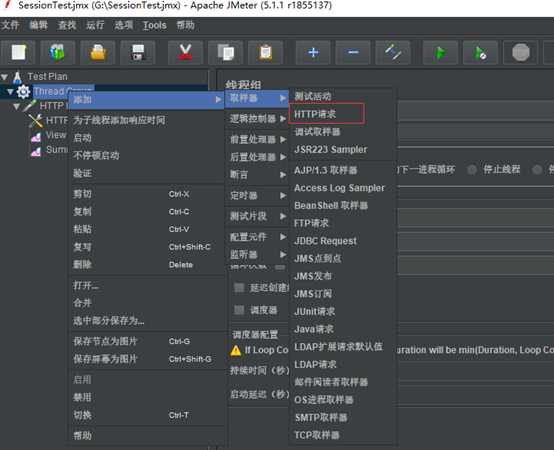Click the gray Stop toolbar icon
The height and width of the screenshot is (450, 554).
coord(521,52)
